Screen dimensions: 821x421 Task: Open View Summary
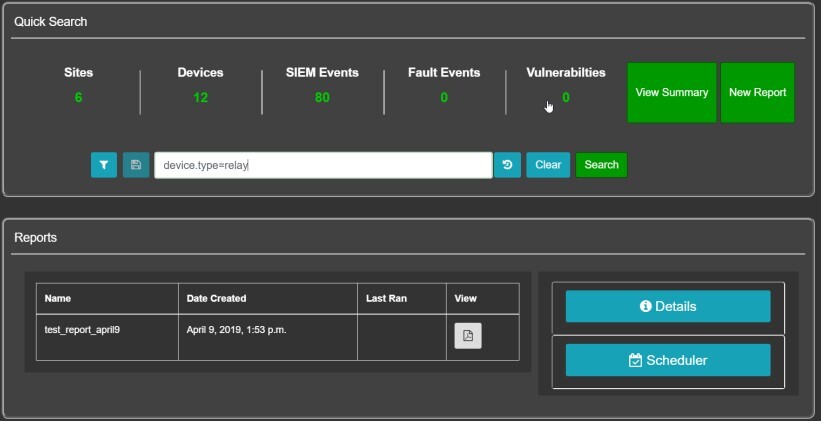(672, 93)
